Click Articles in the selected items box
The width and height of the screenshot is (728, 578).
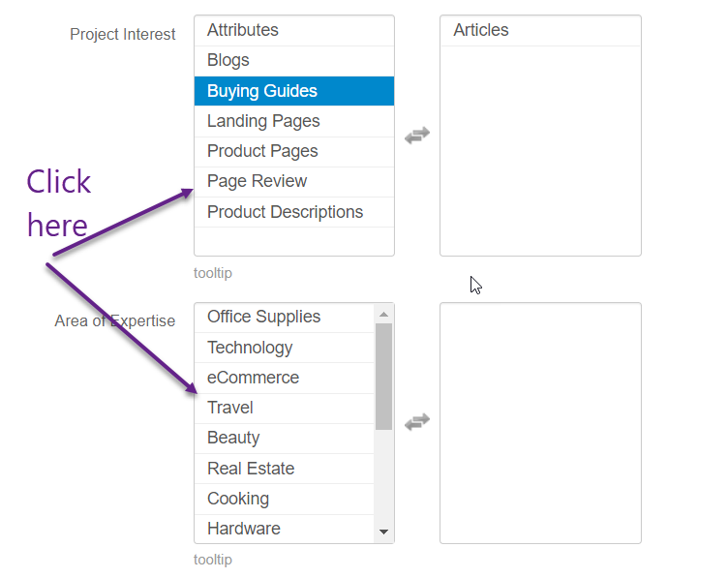[x=540, y=31]
